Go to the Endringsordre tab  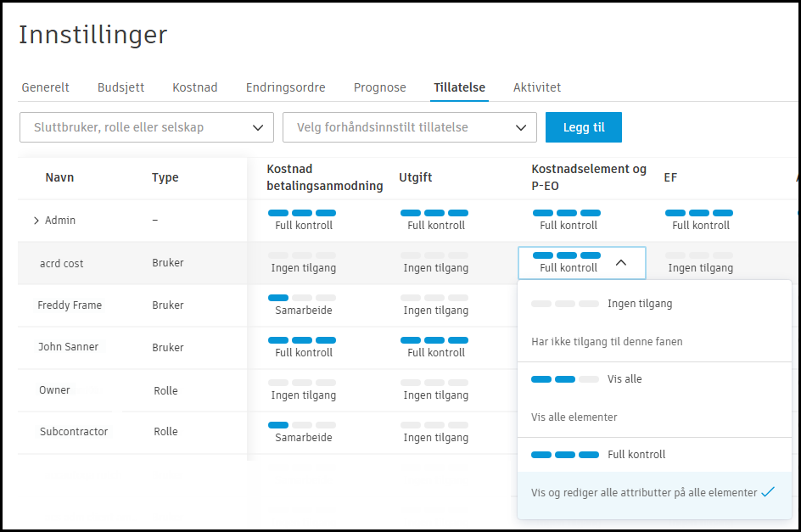[285, 87]
